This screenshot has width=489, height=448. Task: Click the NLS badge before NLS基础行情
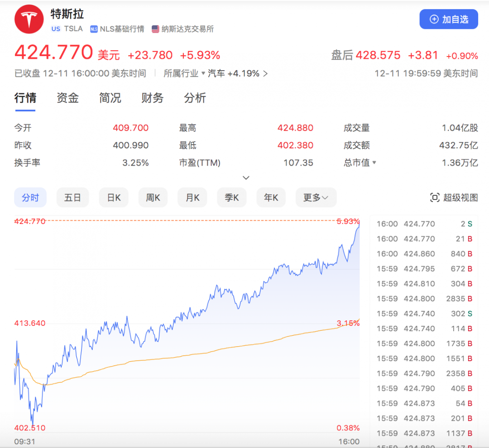(93, 29)
